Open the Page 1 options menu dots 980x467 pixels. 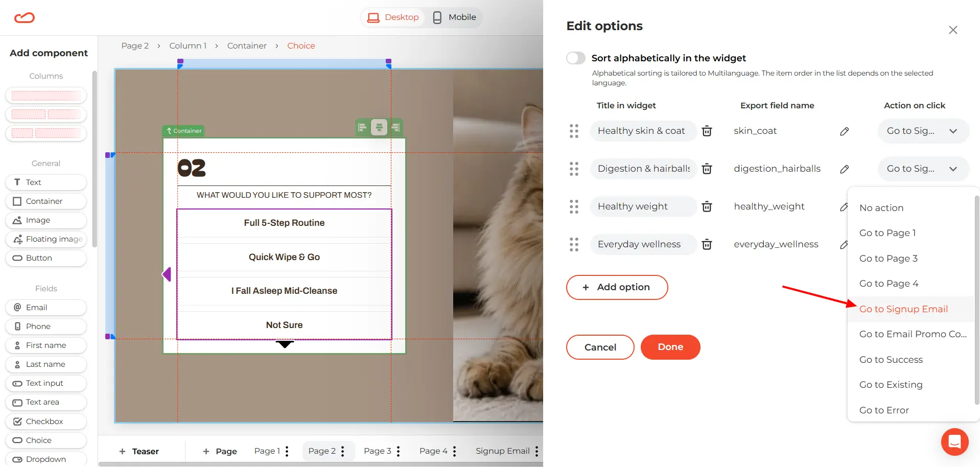(x=287, y=451)
